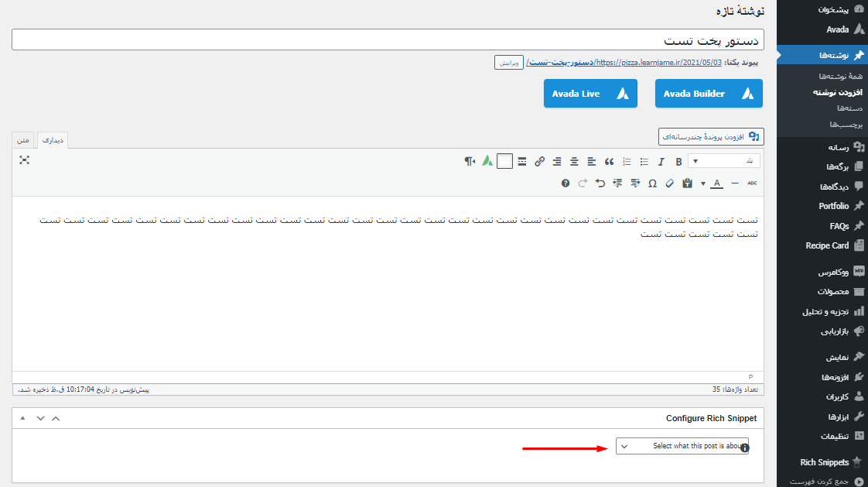Undo the last edit
Viewport: 868px width, 487px height.
(x=600, y=183)
